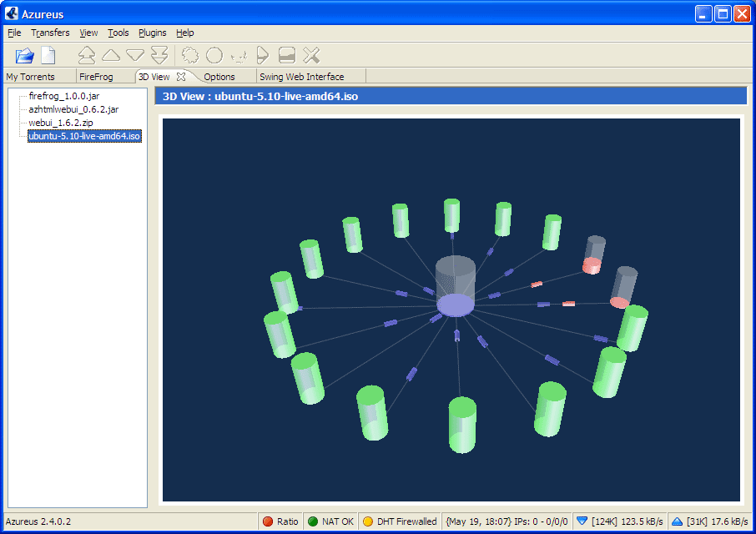This screenshot has height=534, width=756.
Task: Click the open torrent folder icon
Action: point(24,55)
